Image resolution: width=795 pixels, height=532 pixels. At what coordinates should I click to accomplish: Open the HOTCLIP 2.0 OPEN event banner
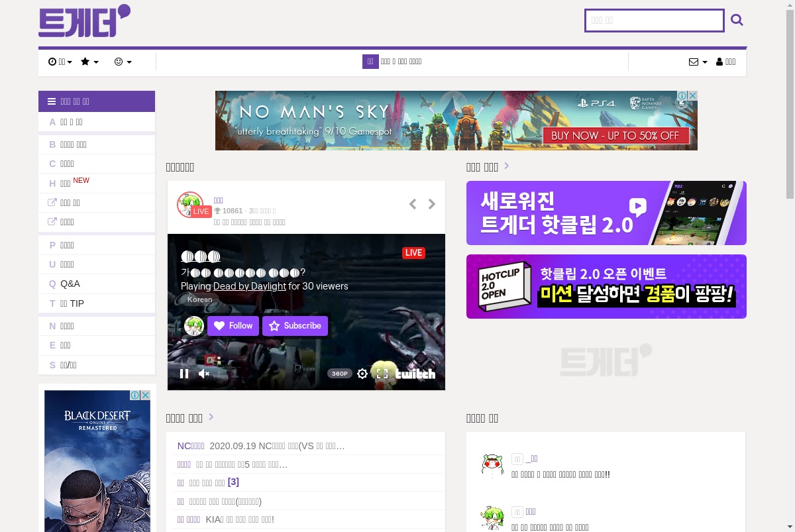(x=606, y=286)
